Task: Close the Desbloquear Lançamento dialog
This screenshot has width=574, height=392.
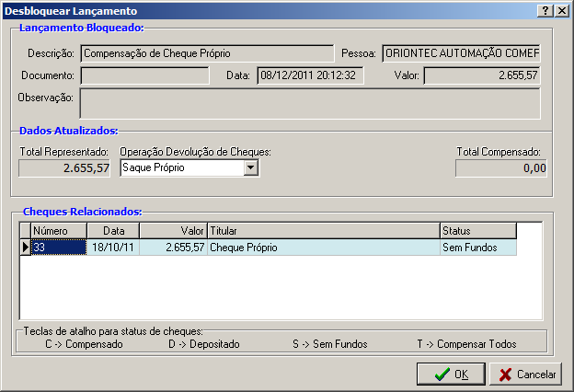Action: click(562, 10)
